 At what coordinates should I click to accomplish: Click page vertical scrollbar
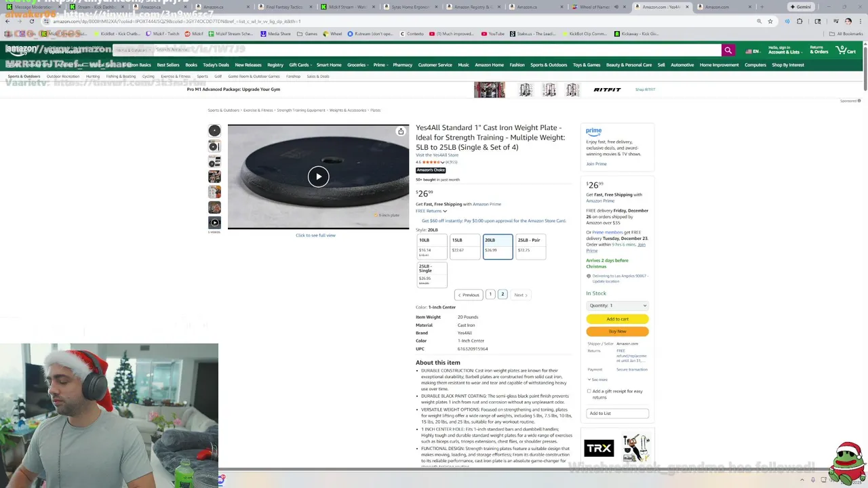click(865, 68)
